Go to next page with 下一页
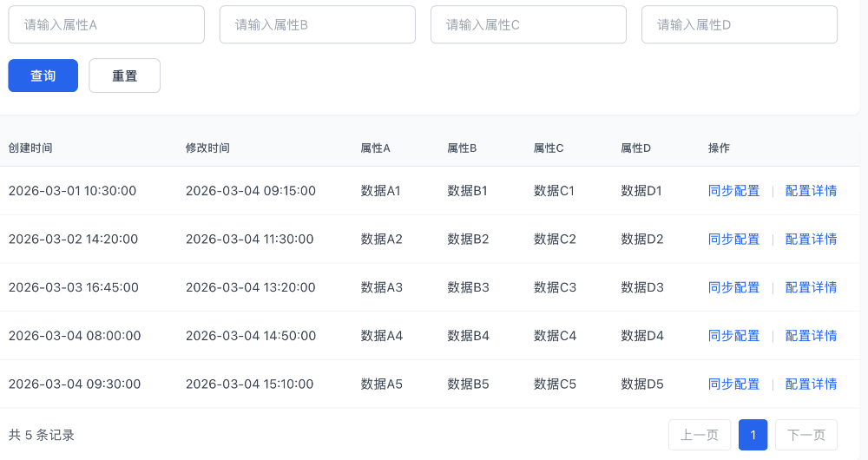The height and width of the screenshot is (460, 868). (806, 435)
